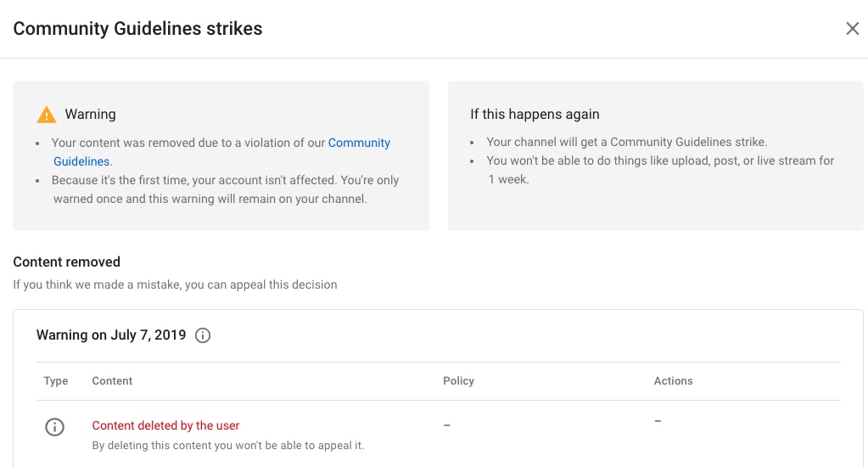This screenshot has width=868, height=467.
Task: Open the Community Guidelines link
Action: (x=358, y=143)
